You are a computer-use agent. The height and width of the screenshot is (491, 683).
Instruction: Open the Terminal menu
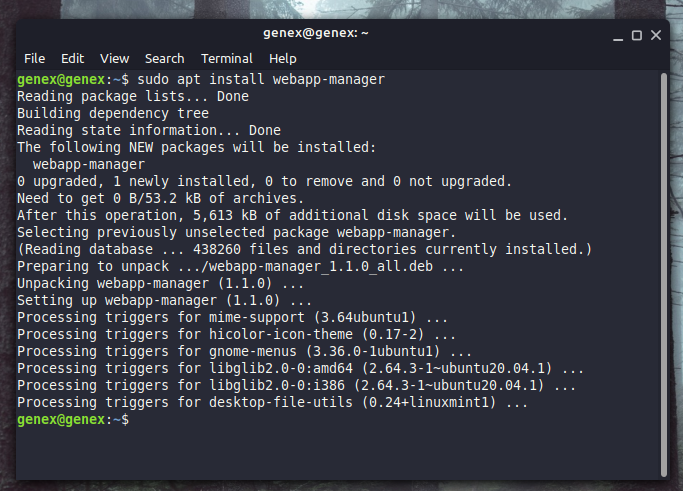[227, 58]
